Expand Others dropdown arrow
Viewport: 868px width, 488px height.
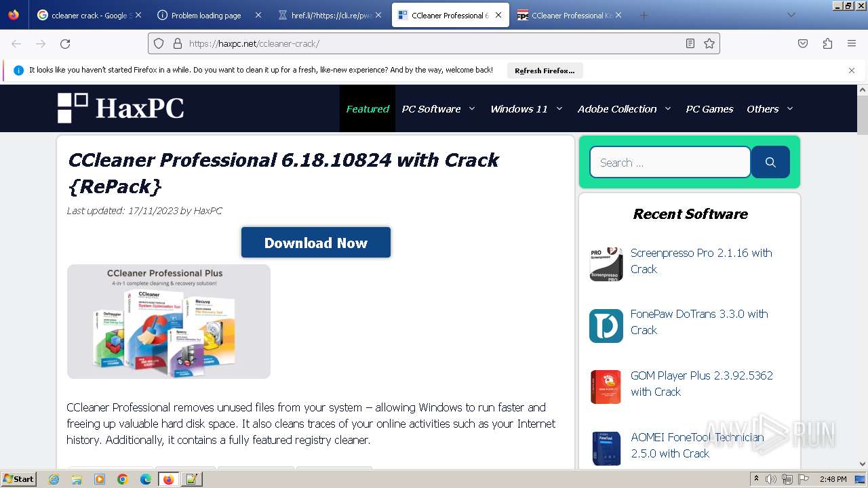pyautogui.click(x=789, y=108)
